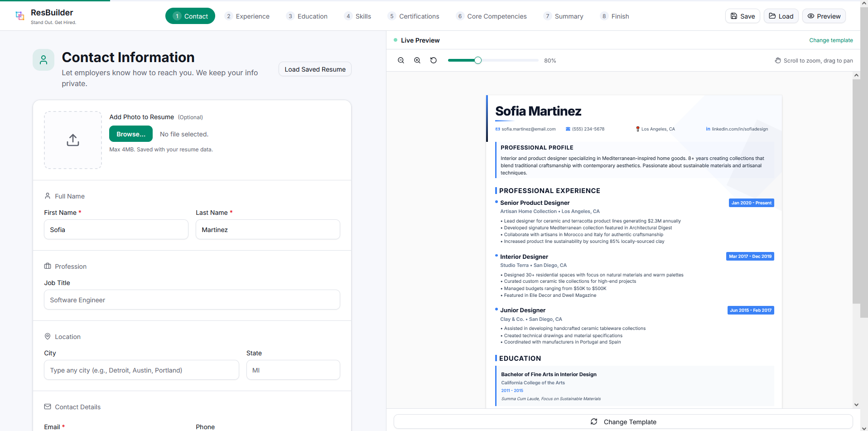Click the LinkedIn icon in resume preview
The image size is (868, 431).
[708, 129]
